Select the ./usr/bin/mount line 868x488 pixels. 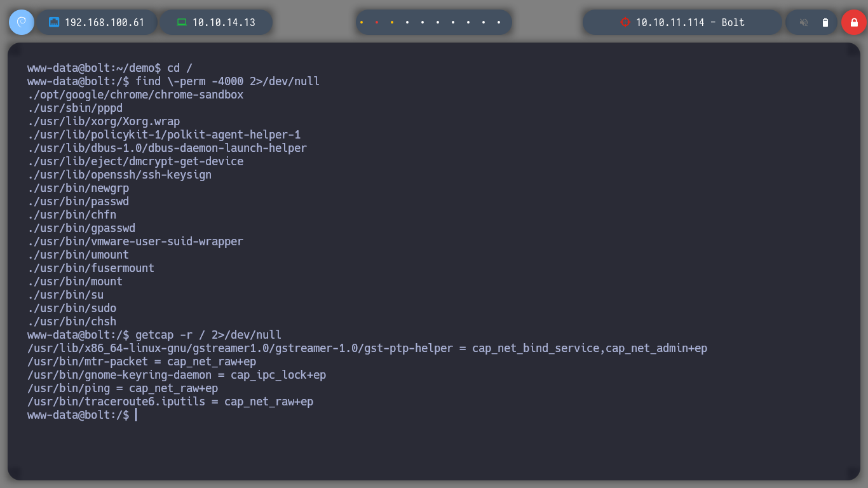[x=75, y=281]
